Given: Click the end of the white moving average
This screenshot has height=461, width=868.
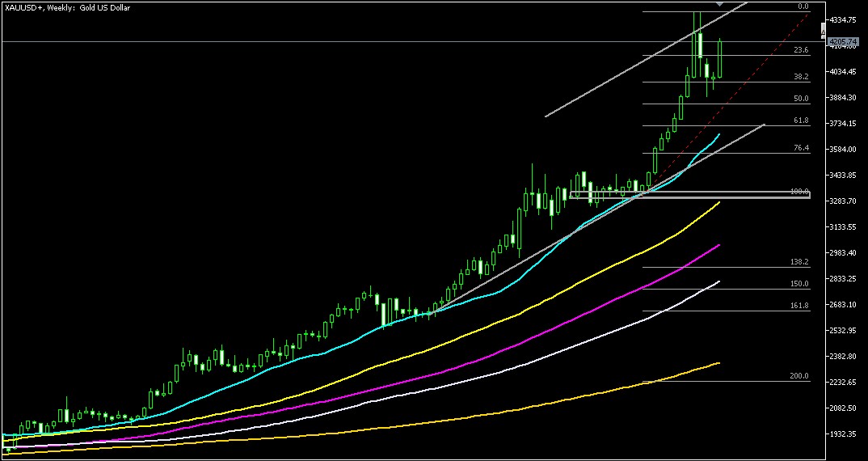Looking at the screenshot, I should tap(718, 281).
